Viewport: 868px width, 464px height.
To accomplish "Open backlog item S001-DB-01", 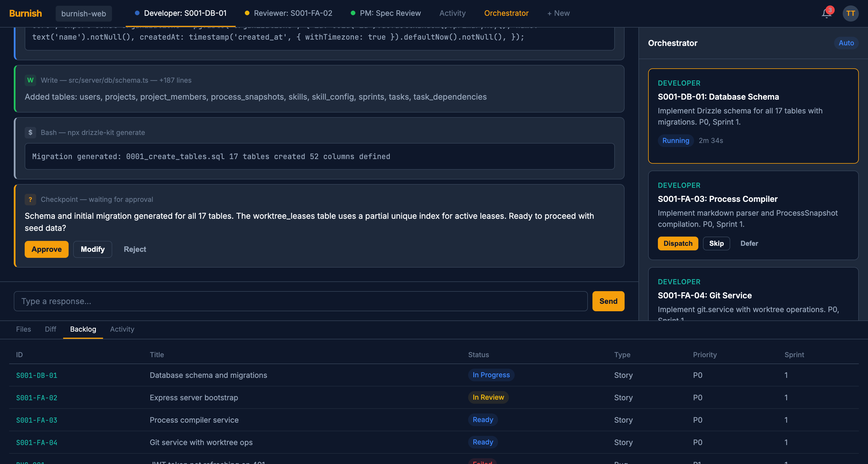I will 37,375.
